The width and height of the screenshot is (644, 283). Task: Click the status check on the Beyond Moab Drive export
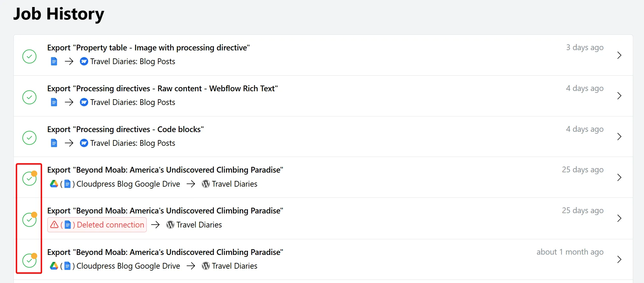29,178
